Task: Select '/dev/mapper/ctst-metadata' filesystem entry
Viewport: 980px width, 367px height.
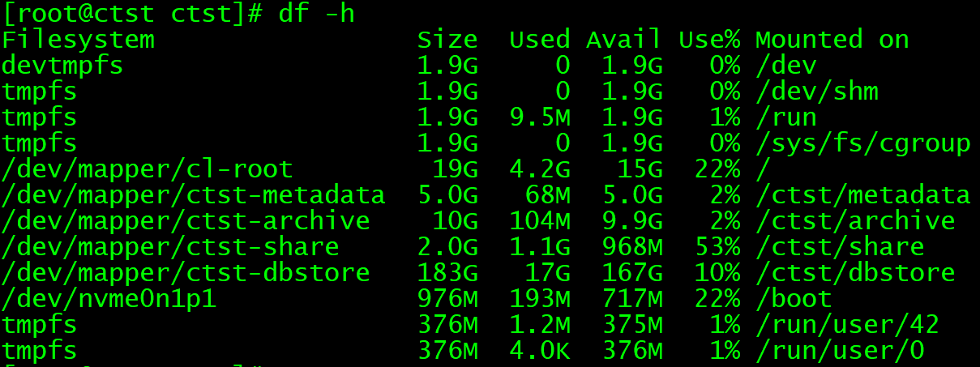Action: click(x=194, y=195)
